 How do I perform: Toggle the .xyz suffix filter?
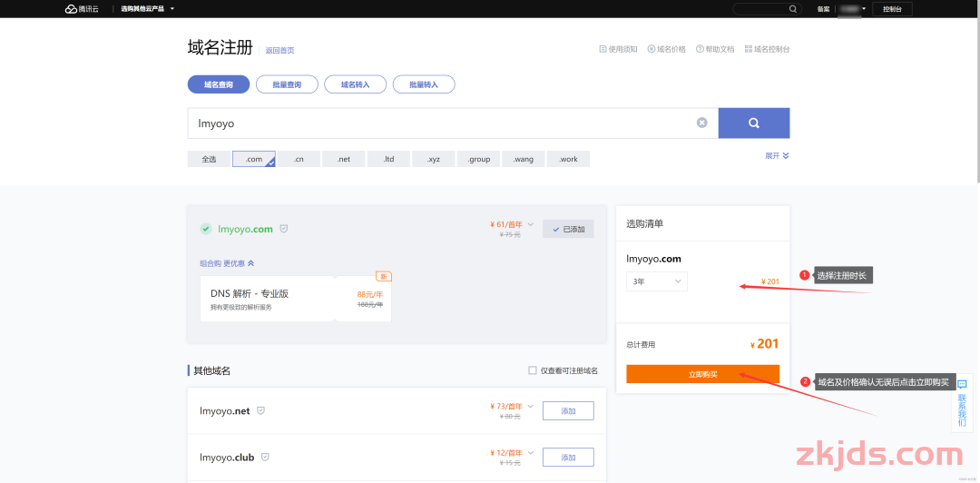(434, 159)
